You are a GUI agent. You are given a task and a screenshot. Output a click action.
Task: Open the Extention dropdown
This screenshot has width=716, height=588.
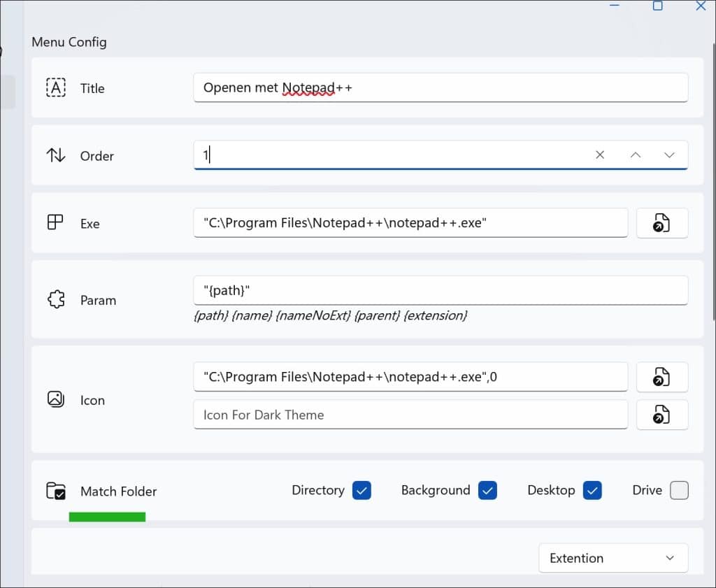coord(613,558)
